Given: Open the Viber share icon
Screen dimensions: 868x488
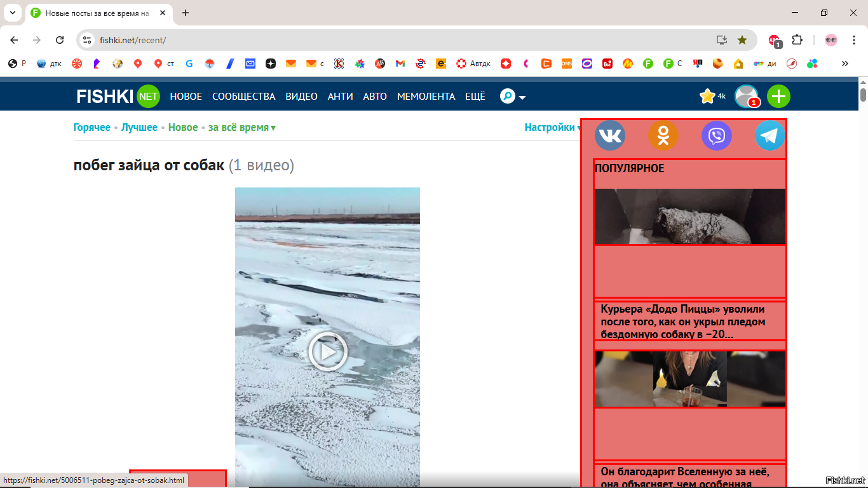Looking at the screenshot, I should click(716, 136).
